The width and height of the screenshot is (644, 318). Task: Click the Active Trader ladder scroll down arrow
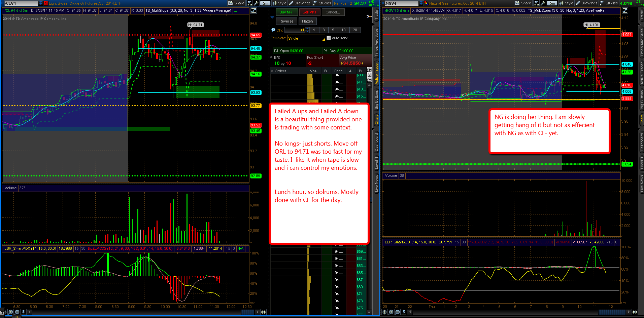[369, 313]
